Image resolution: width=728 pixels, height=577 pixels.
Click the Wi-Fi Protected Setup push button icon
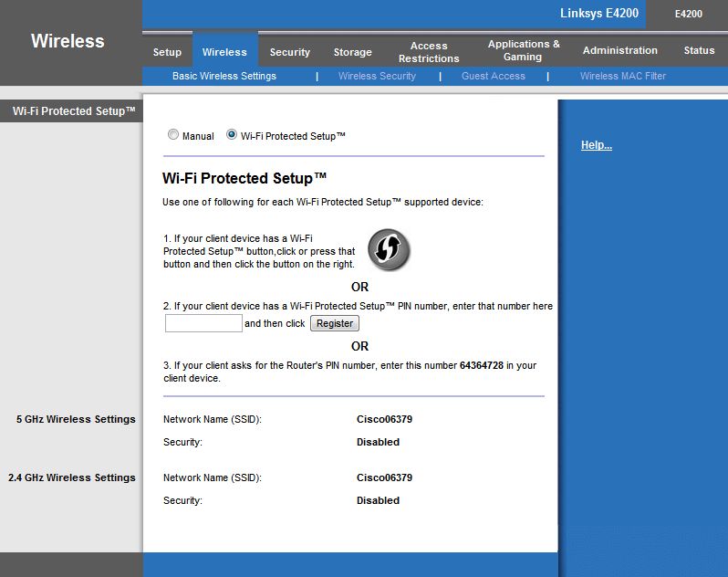tap(389, 250)
